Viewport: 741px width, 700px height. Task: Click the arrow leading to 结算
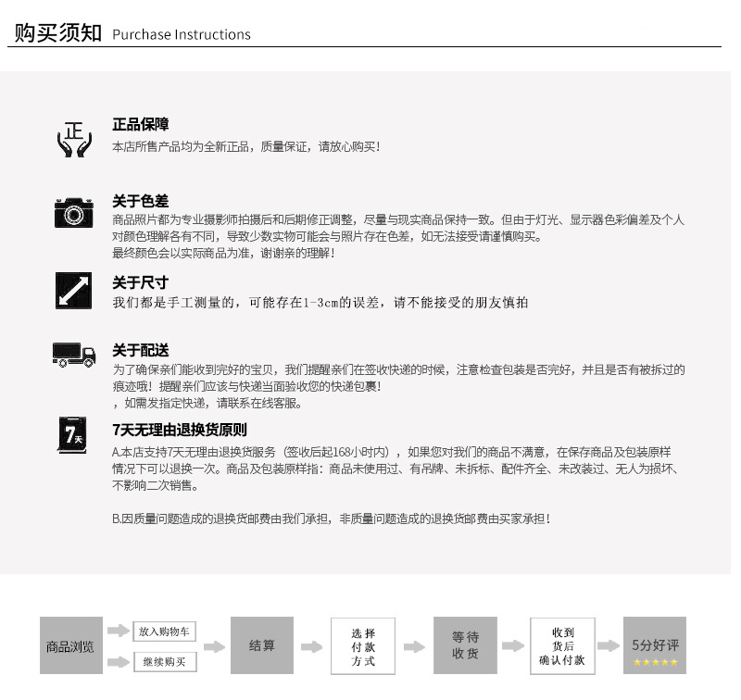(x=214, y=646)
